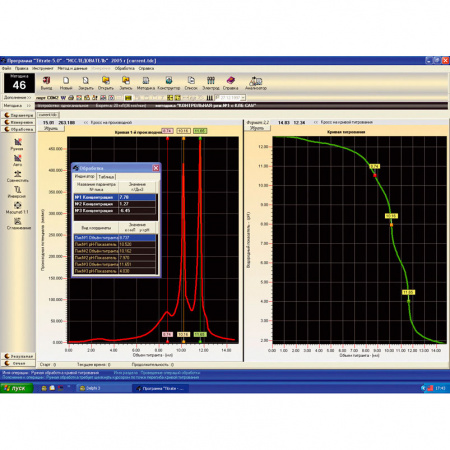Select Пик№1 pH-Показатель row
Image resolution: width=450 pixels, height=450 pixels.
click(115, 244)
